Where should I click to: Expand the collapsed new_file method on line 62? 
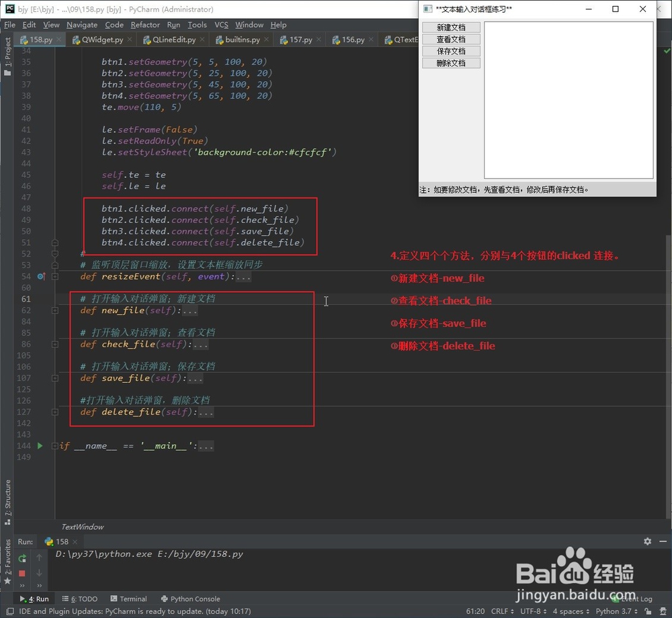pyautogui.click(x=55, y=310)
